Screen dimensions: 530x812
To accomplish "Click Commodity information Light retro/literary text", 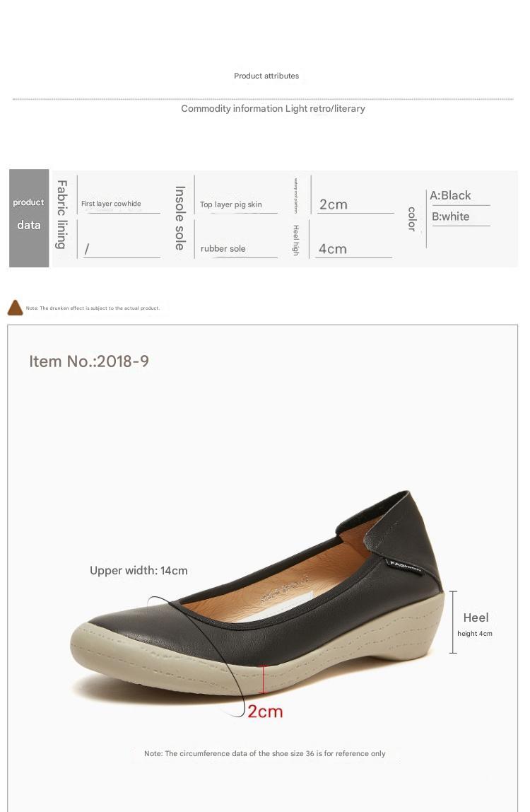I will click(x=273, y=109).
